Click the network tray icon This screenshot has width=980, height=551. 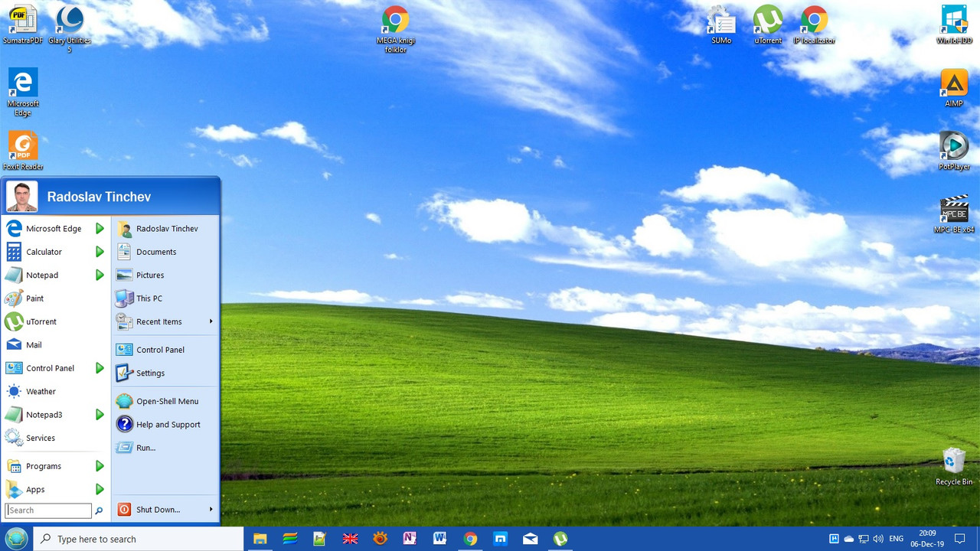863,539
